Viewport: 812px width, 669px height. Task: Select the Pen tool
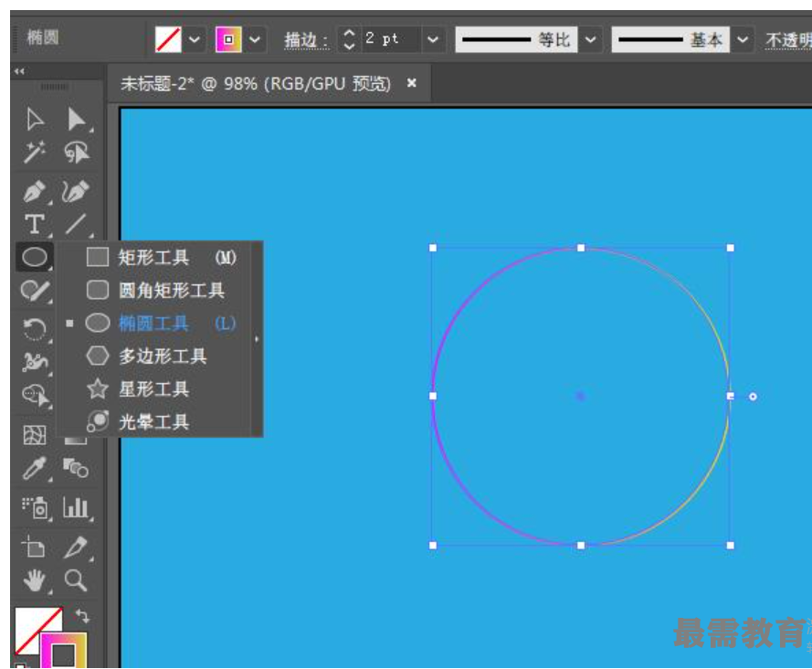(35, 191)
